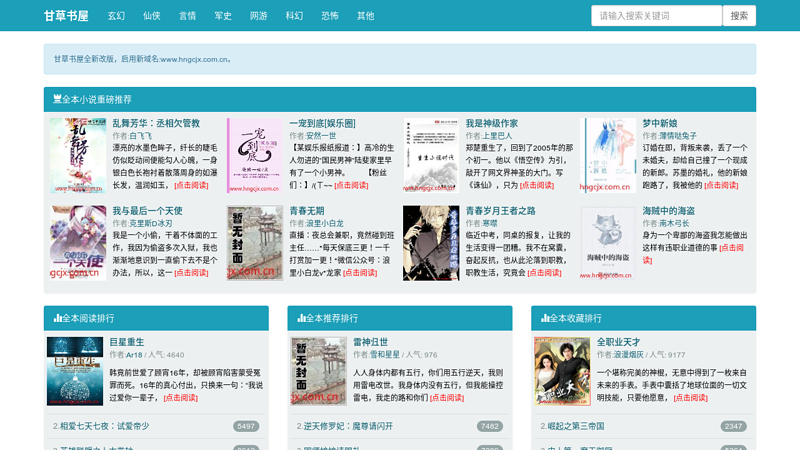Screen dimensions: 800x450
Task: Open author link 薄情哒兔子
Action: (678, 136)
